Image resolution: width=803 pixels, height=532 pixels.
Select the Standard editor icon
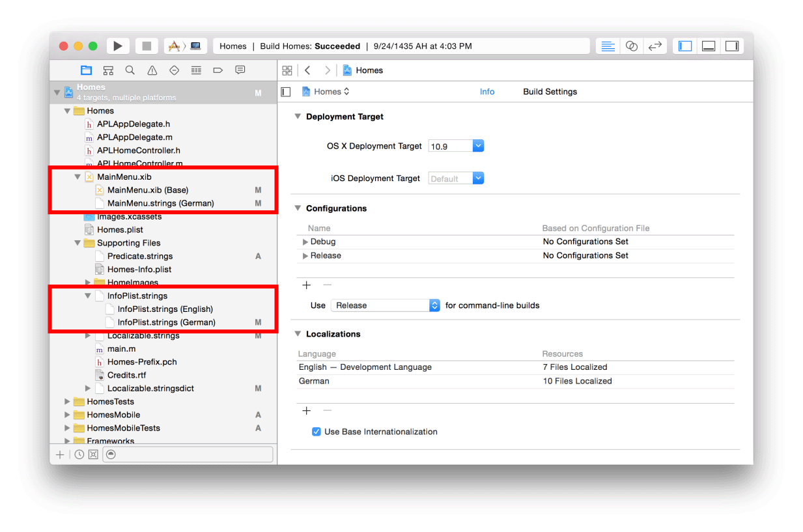click(608, 46)
